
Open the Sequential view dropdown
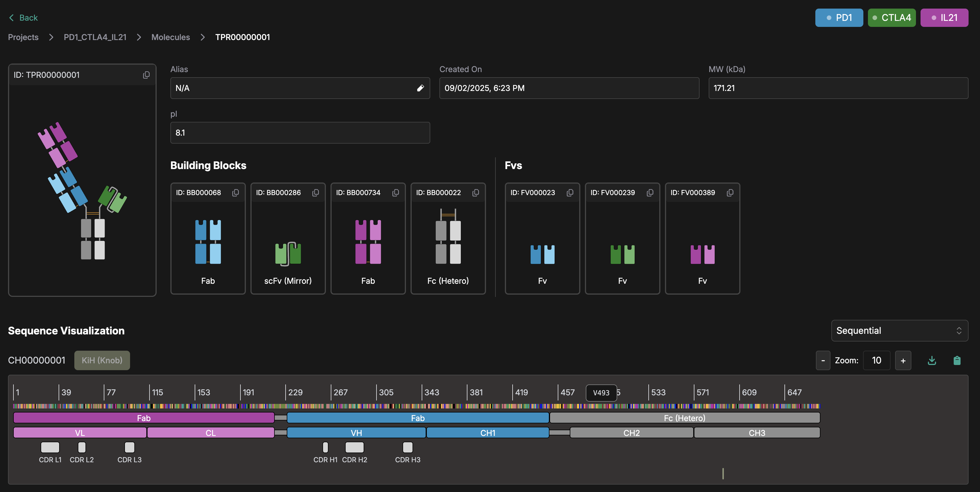[899, 330]
